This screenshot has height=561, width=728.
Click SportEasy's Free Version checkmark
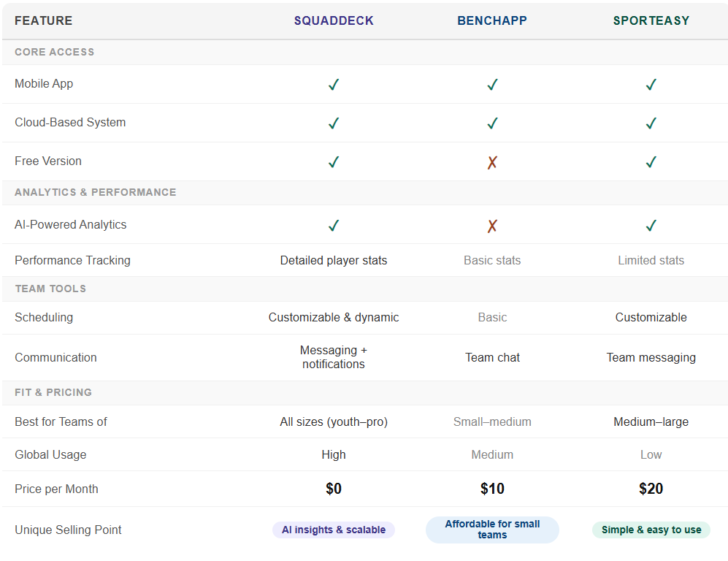click(x=651, y=161)
